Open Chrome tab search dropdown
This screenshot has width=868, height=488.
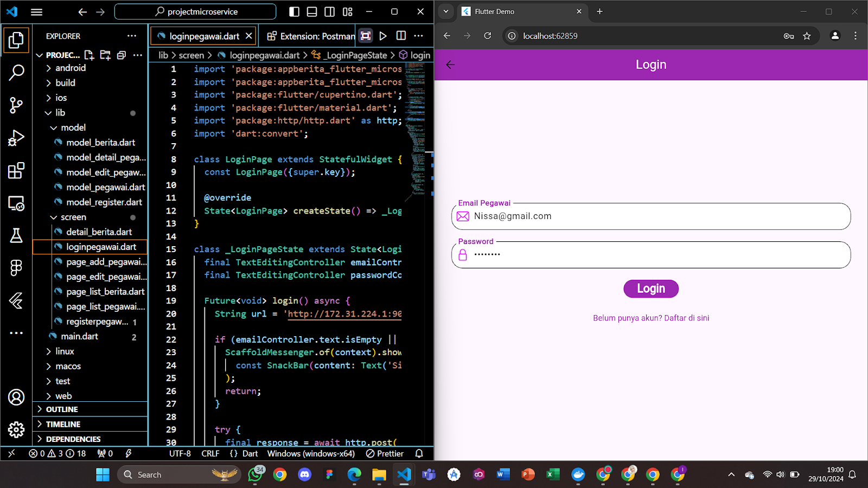(446, 11)
